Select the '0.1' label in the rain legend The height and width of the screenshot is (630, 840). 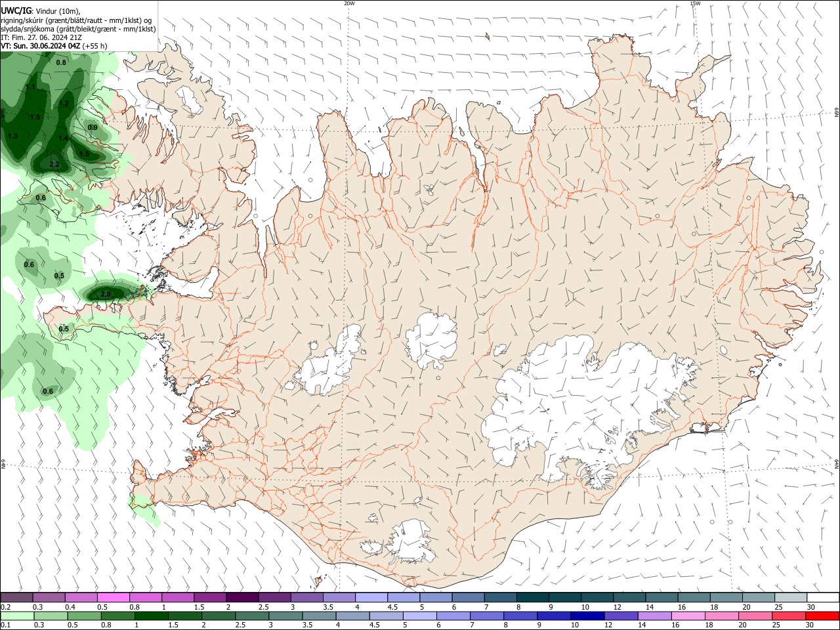[x=5, y=625]
